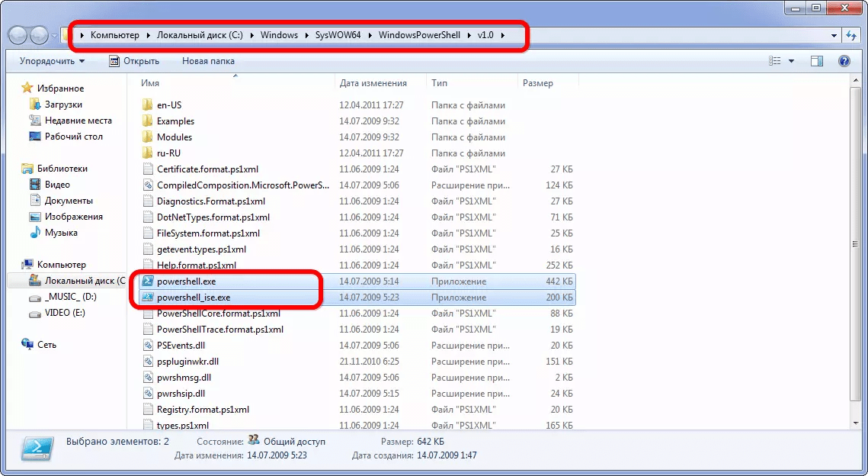Click Новая папка toolbar button
Image resolution: width=868 pixels, height=476 pixels.
point(208,61)
